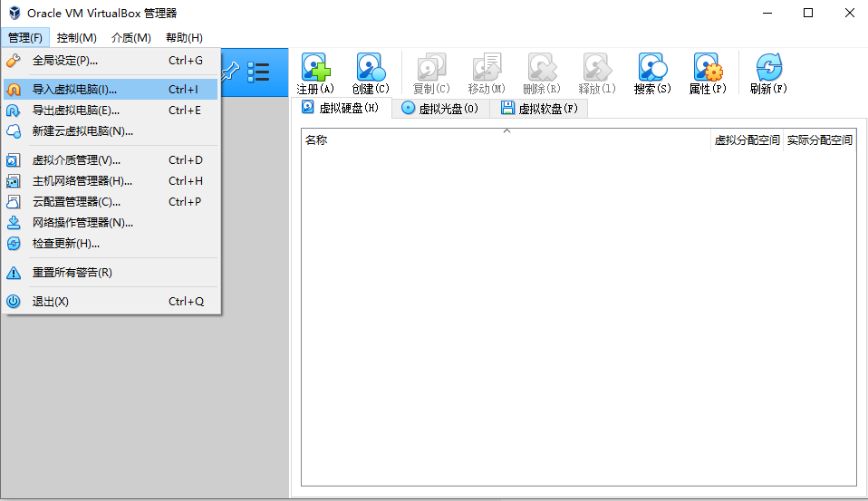Click the pin icon in blue header
The width and height of the screenshot is (868, 501).
pos(230,72)
